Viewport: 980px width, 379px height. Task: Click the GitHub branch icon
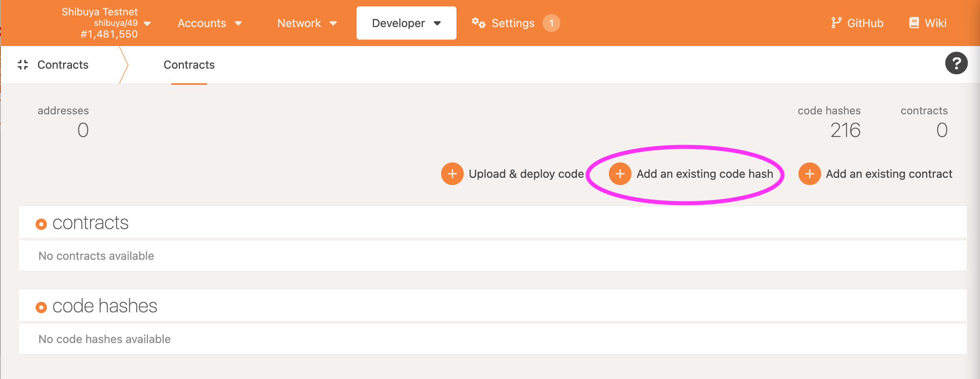click(x=836, y=23)
